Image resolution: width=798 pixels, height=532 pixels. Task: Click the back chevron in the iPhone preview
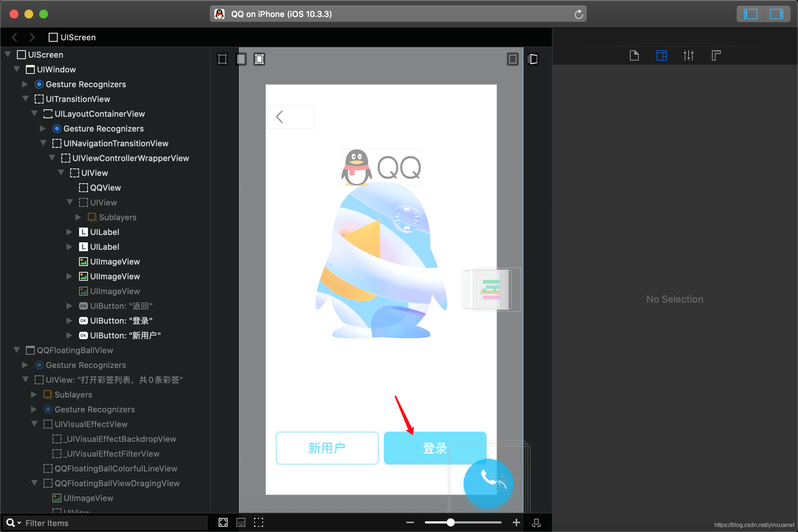pos(280,117)
